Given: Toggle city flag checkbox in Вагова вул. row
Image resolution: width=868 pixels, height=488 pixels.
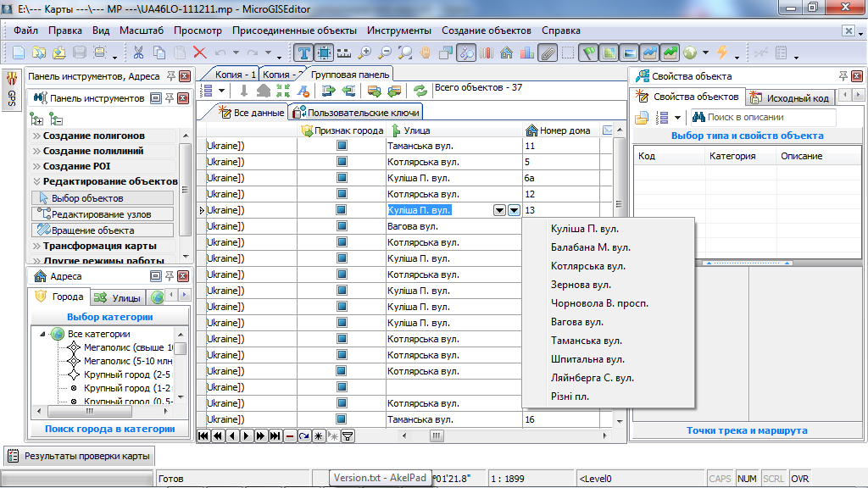Looking at the screenshot, I should [342, 225].
